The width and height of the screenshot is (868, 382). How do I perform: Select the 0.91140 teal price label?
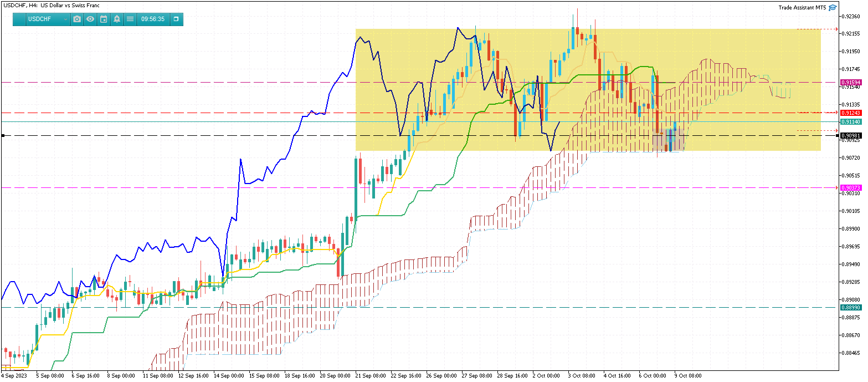click(851, 121)
